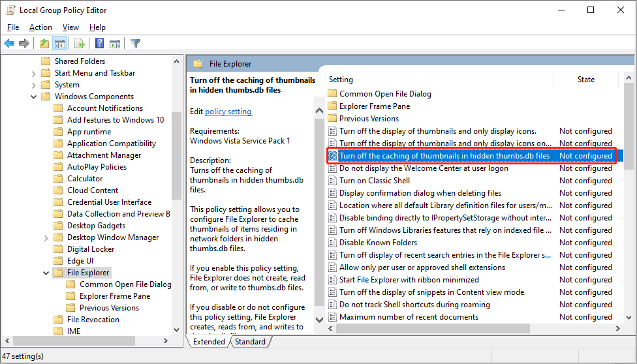The width and height of the screenshot is (637, 364).
Task: Open the Help menu
Action: pos(97,27)
